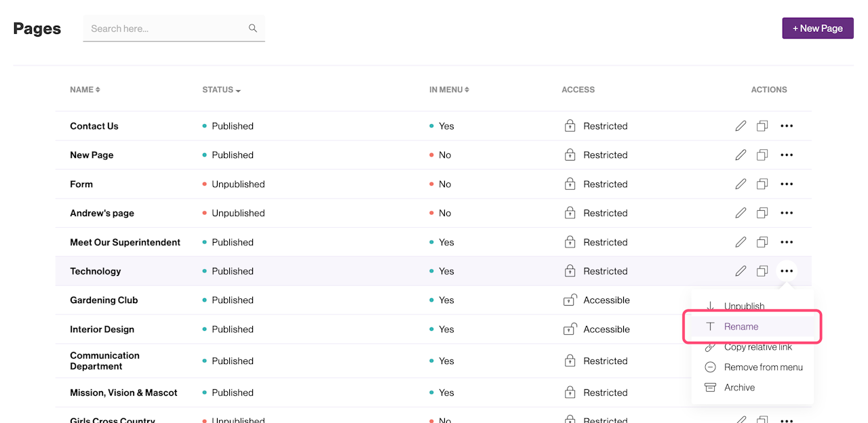Open the Gardening Club page name
Viewport: 868px width, 423px height.
tap(104, 300)
